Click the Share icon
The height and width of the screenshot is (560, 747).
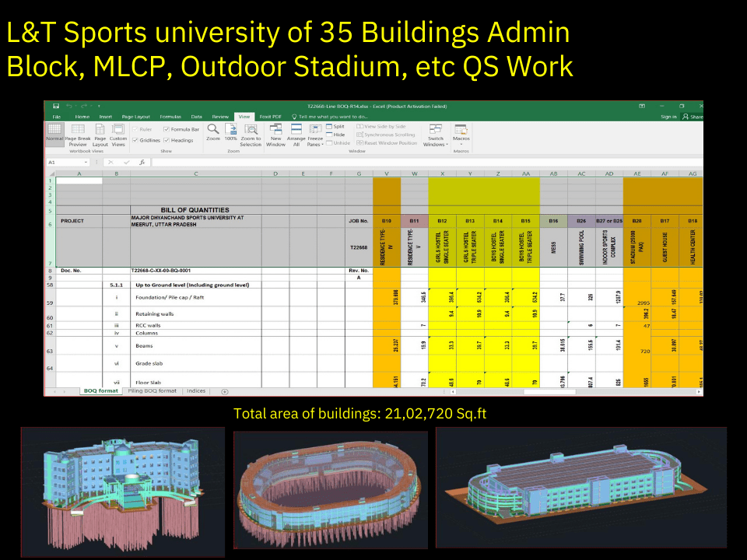[693, 117]
